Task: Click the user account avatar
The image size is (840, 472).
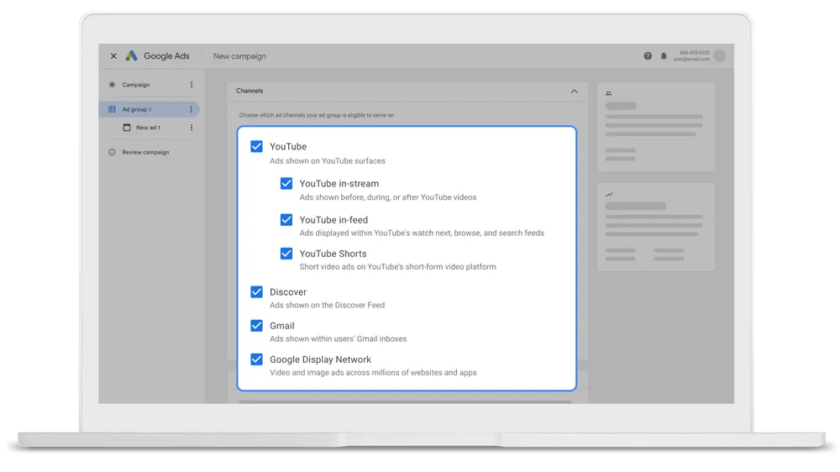Action: point(719,56)
